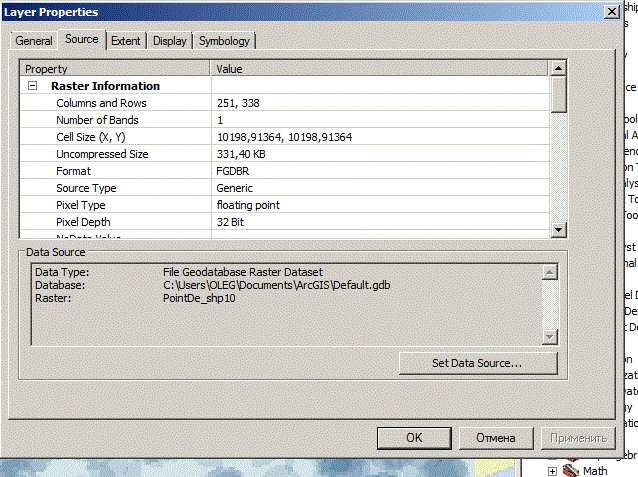The height and width of the screenshot is (477, 638).
Task: Select the Pixel Type property
Action: coord(81,205)
